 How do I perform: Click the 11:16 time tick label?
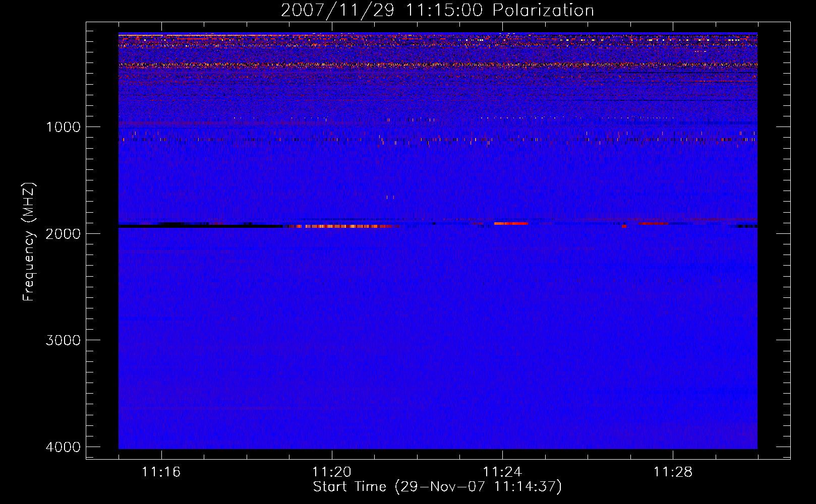point(161,472)
